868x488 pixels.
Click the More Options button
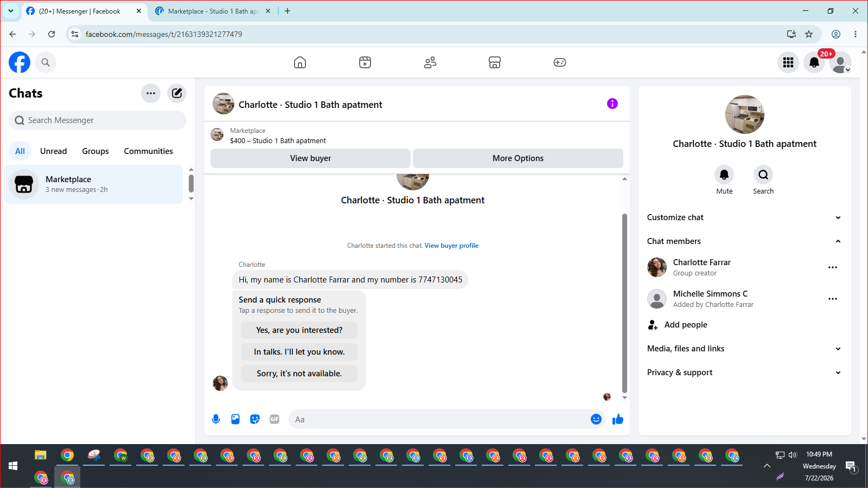coord(518,158)
